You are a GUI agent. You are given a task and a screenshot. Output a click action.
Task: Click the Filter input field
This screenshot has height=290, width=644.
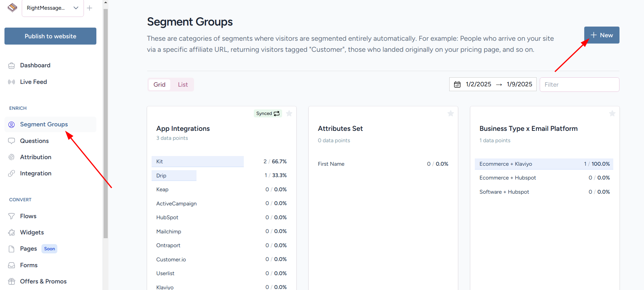click(x=579, y=85)
